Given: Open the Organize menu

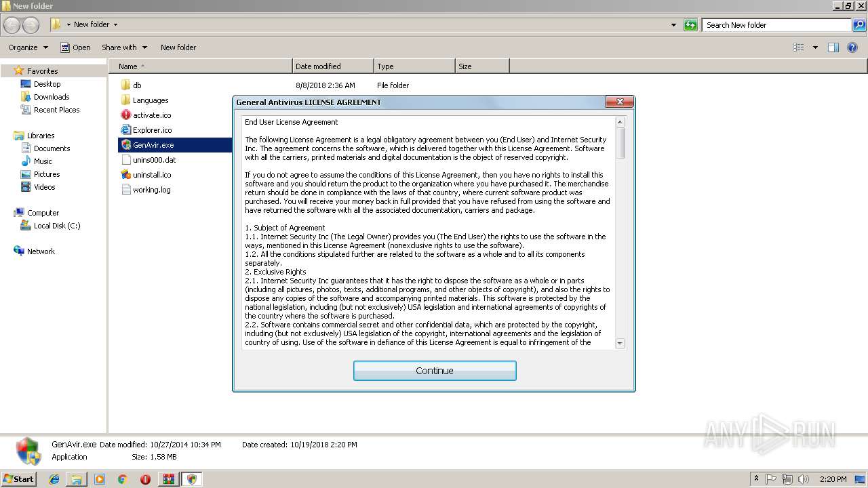Looking at the screenshot, I should click(x=28, y=47).
